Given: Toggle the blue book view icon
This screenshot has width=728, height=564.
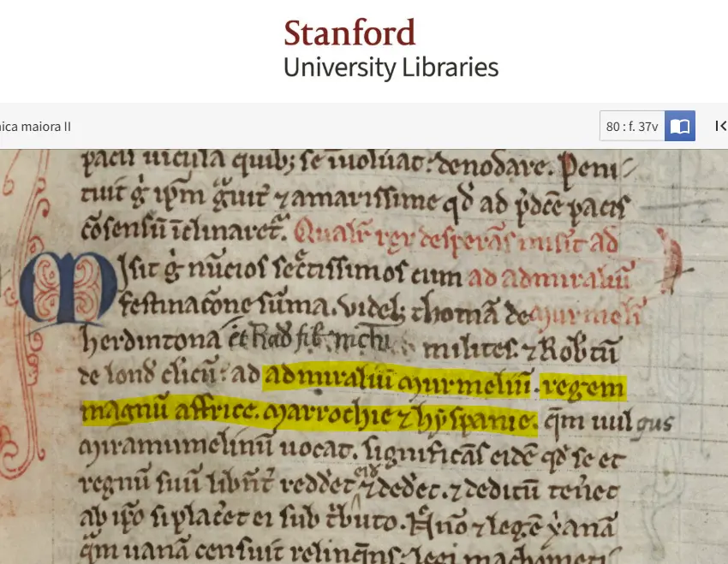Looking at the screenshot, I should pos(680,126).
